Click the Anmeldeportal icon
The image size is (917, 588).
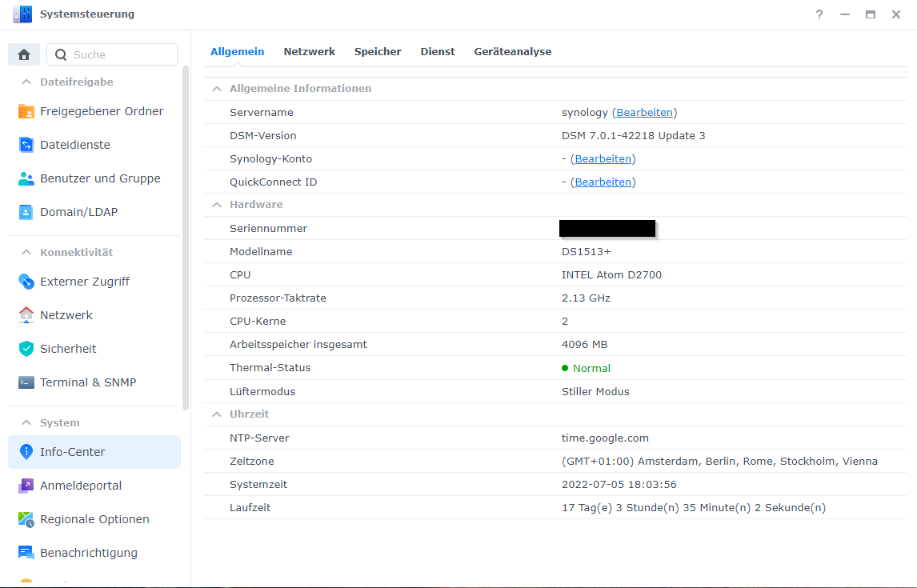(x=26, y=485)
